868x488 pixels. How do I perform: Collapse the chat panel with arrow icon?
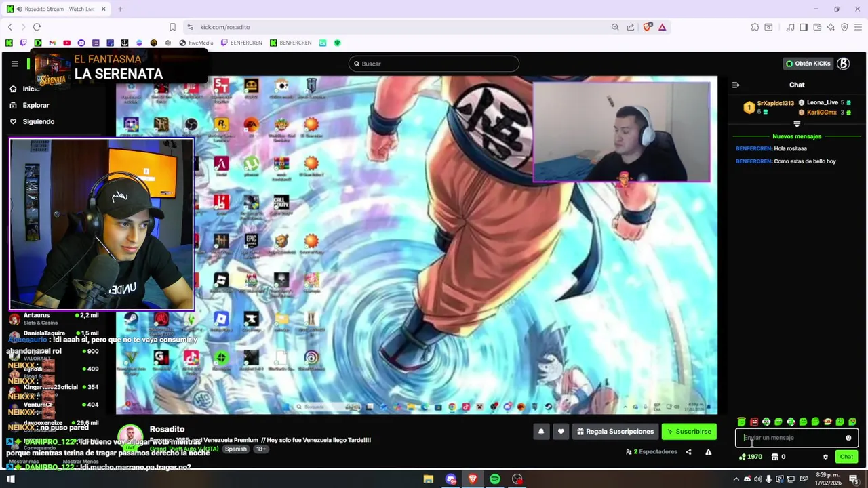[x=736, y=85]
